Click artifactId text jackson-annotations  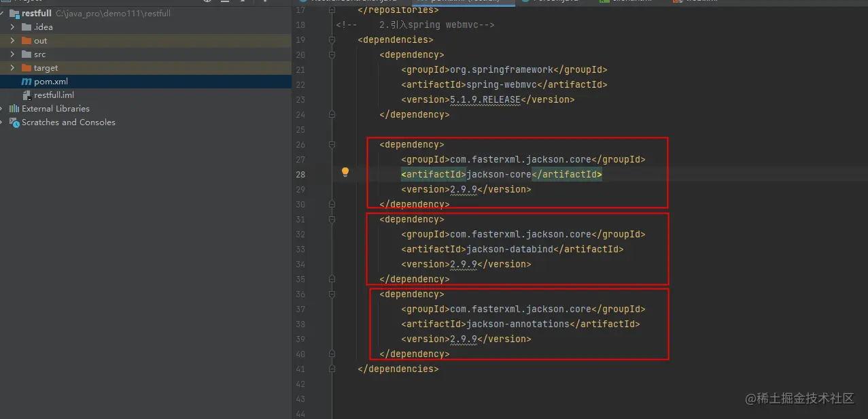(x=518, y=324)
